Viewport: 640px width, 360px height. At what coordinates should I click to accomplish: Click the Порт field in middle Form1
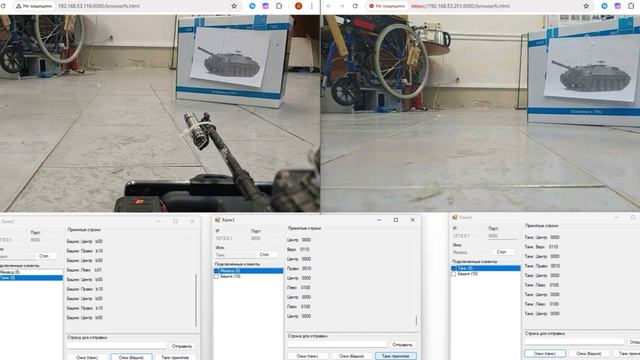click(x=264, y=238)
